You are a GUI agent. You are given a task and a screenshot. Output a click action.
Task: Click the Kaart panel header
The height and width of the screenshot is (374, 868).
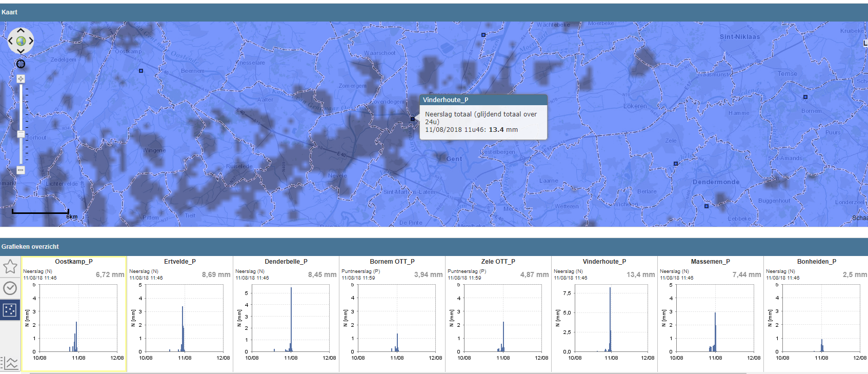pyautogui.click(x=434, y=12)
